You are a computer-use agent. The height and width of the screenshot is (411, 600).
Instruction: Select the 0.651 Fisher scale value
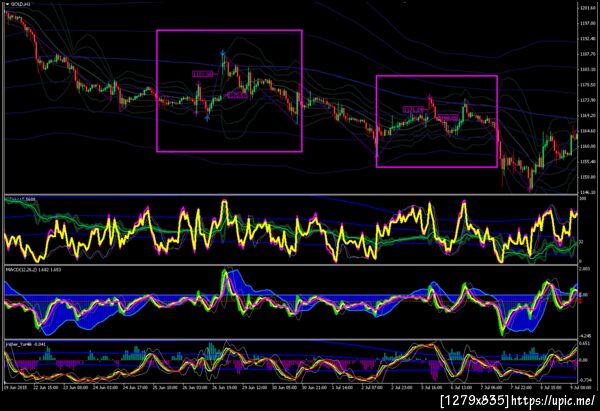pyautogui.click(x=584, y=344)
